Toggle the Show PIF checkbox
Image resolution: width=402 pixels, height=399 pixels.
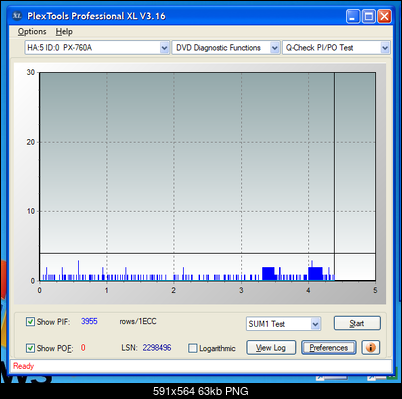[x=30, y=322]
